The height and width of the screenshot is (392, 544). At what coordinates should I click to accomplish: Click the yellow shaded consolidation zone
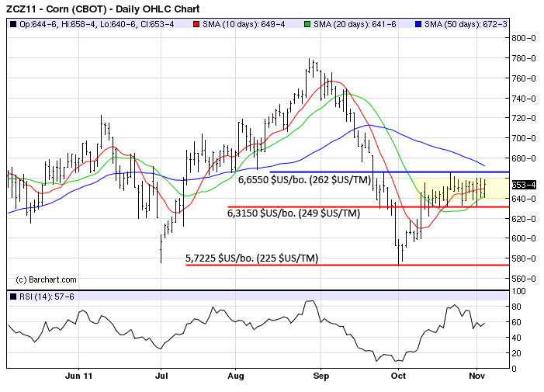(461, 189)
